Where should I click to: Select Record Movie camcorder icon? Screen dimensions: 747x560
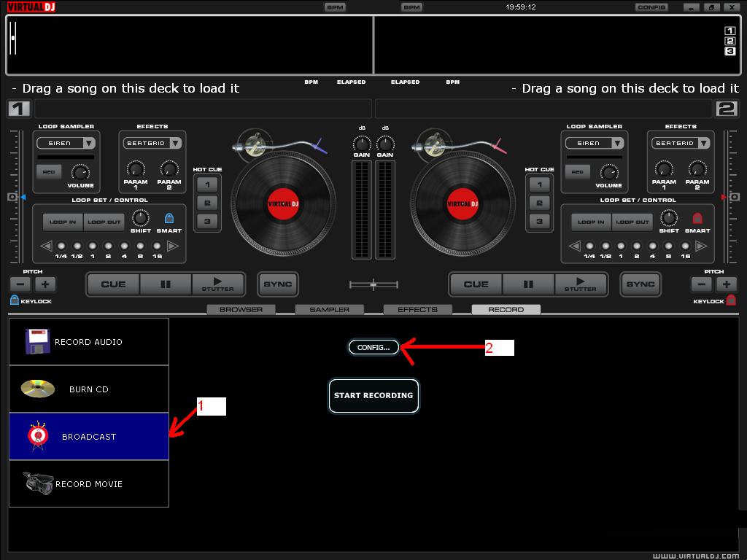click(x=38, y=483)
